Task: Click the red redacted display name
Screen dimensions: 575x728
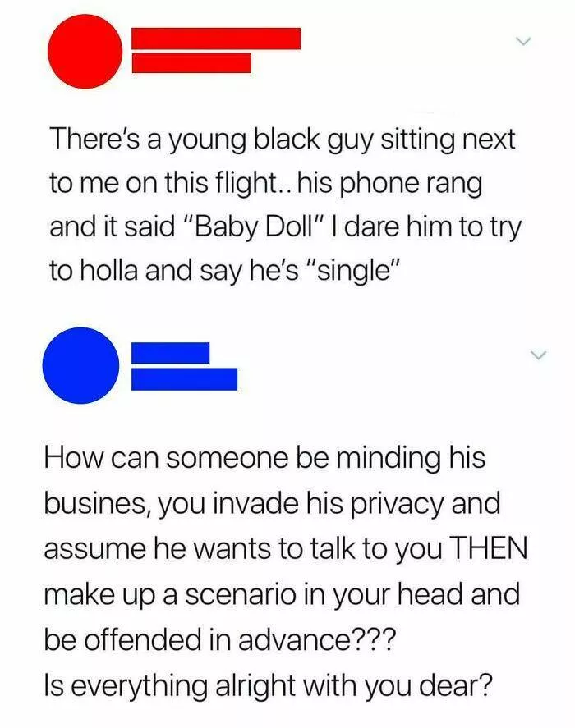Action: click(x=216, y=38)
